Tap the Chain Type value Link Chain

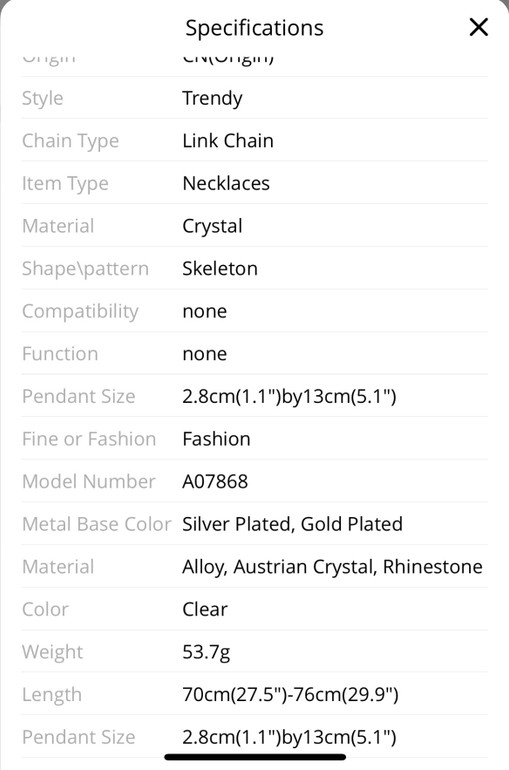pos(228,141)
